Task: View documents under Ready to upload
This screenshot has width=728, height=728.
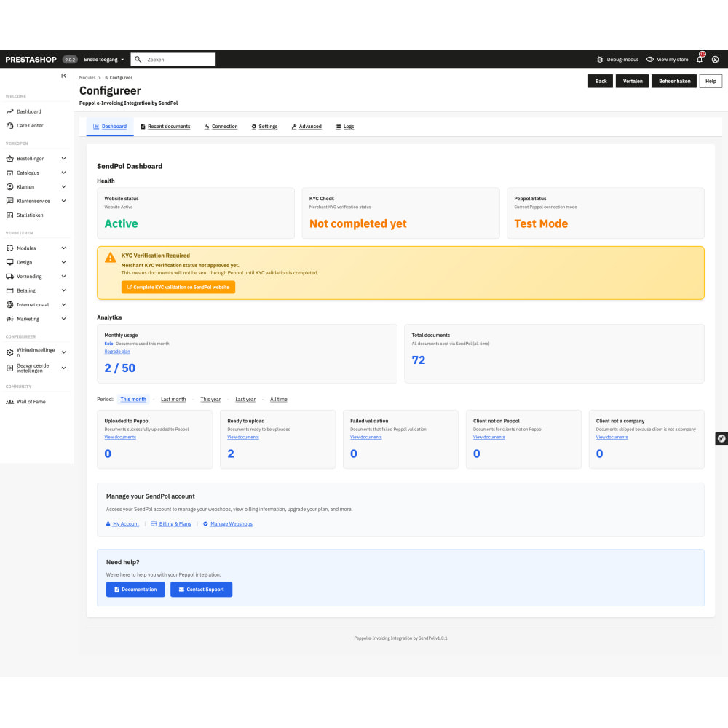Action: [x=243, y=438]
